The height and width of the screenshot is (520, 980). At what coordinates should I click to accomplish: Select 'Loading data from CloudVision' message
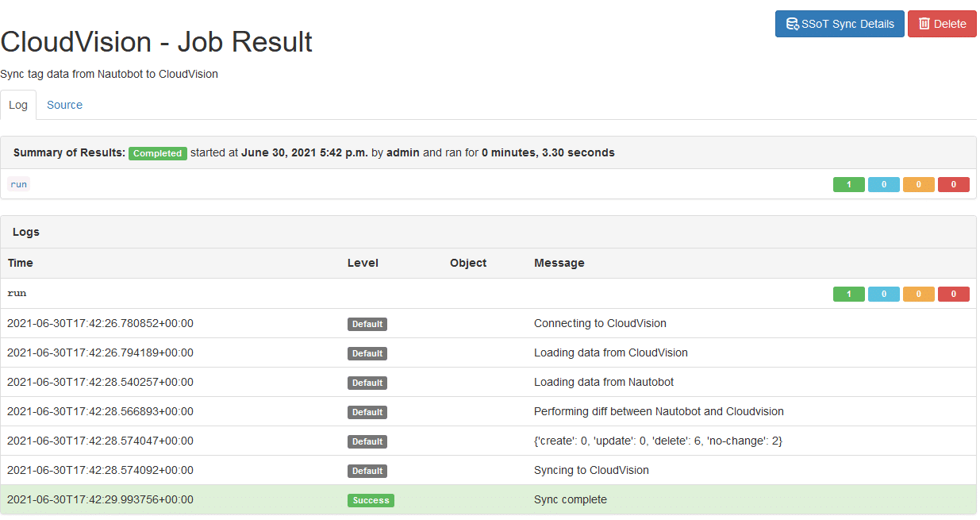(x=611, y=352)
